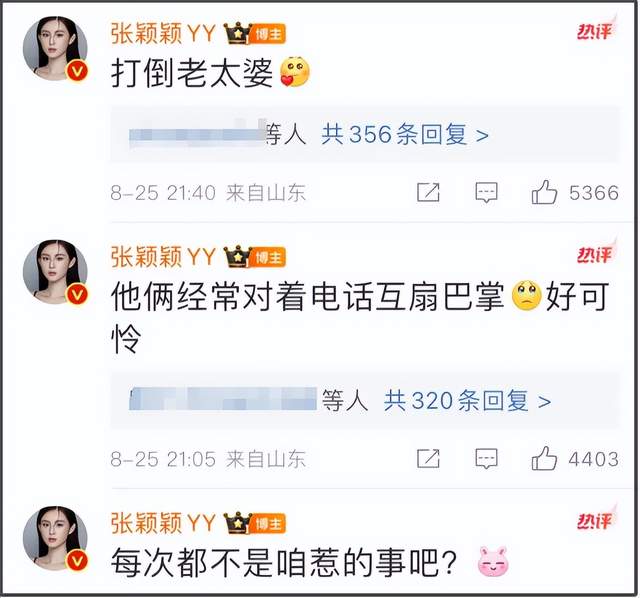
Task: Tap the crown badge on the second comment
Action: (238, 257)
